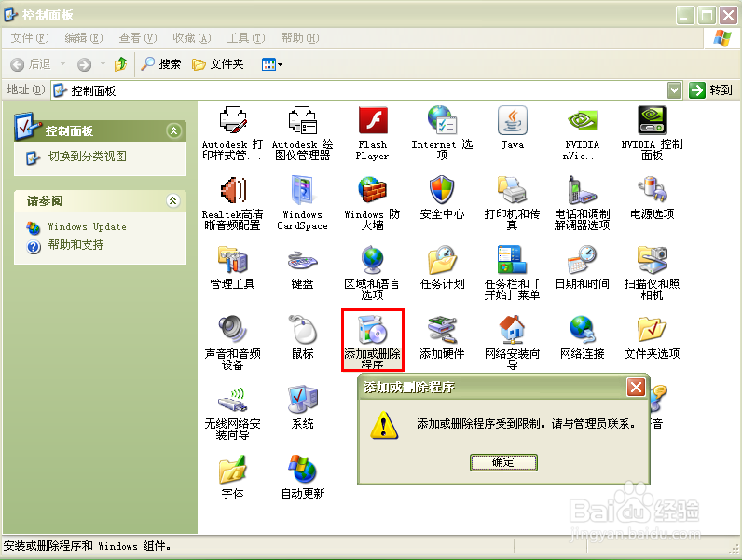Image resolution: width=742 pixels, height=560 pixels.
Task: Open Autodesk plot style manager icon
Action: pos(232,133)
